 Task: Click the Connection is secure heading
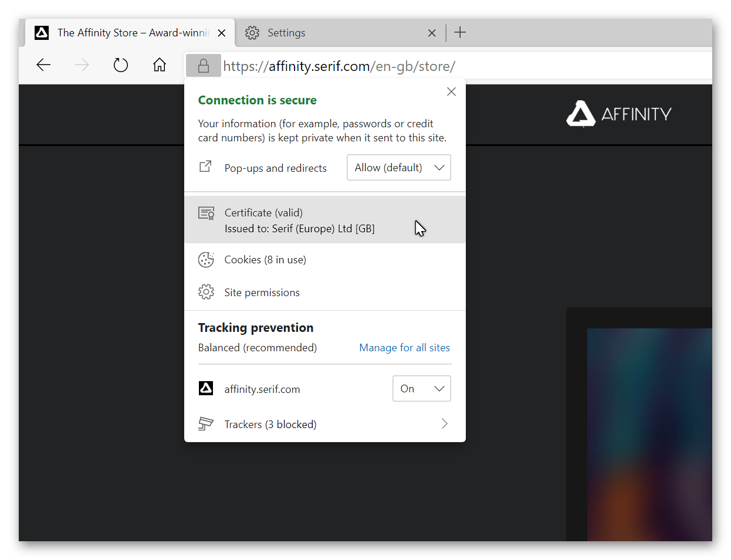coord(257,100)
